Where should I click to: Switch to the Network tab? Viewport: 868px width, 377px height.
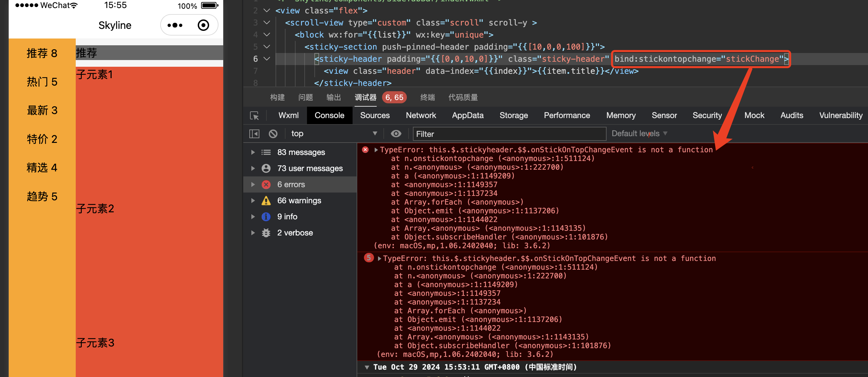point(421,116)
